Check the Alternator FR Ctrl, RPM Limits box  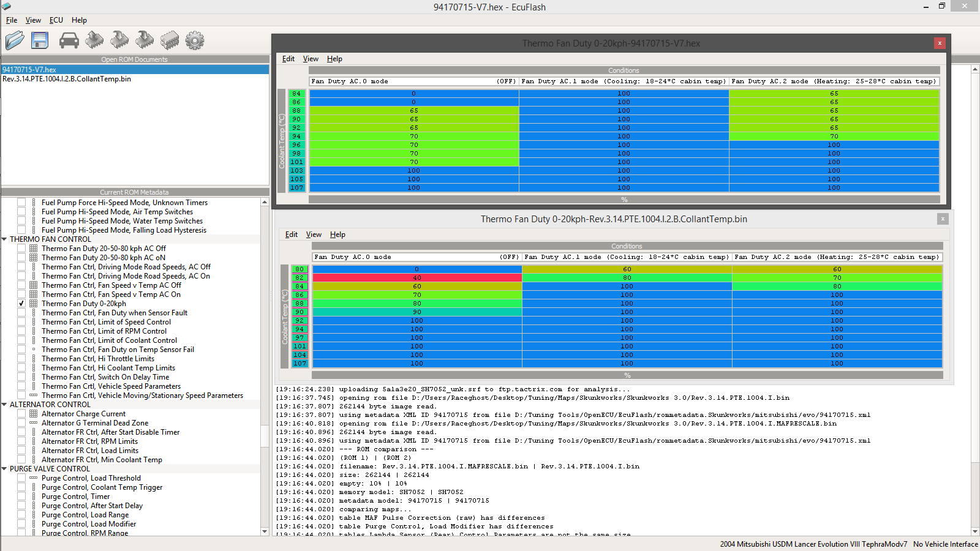21,441
